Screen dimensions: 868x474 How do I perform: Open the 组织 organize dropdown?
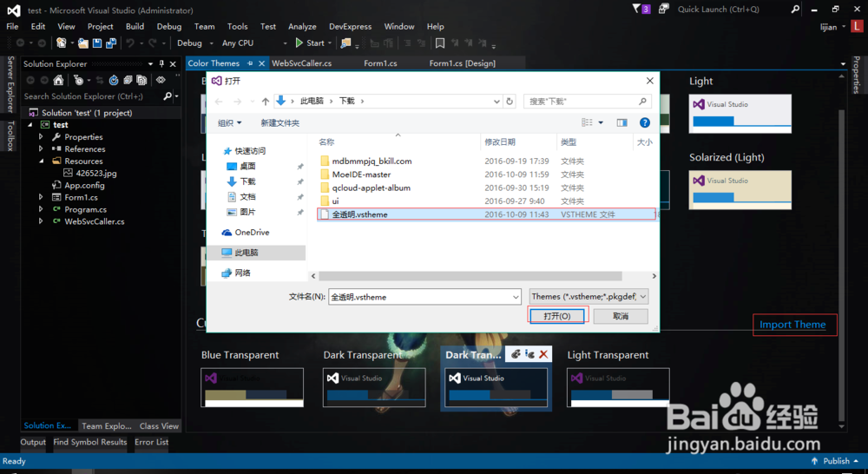229,123
